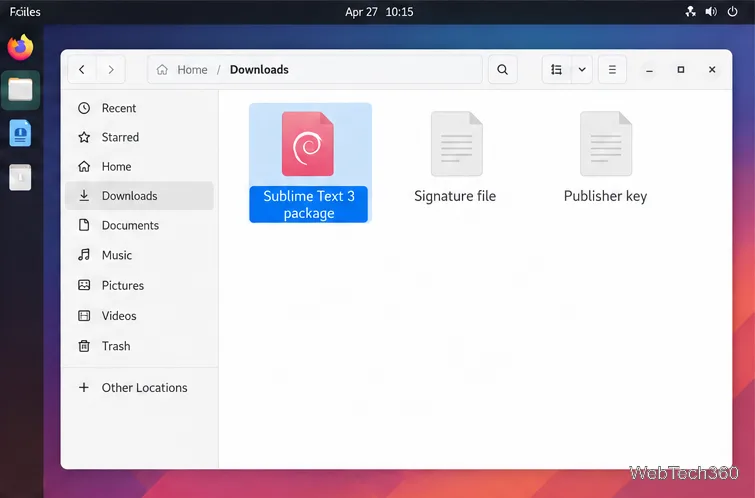Go to Home in the path bar
Image resolution: width=755 pixels, height=498 pixels.
point(192,70)
